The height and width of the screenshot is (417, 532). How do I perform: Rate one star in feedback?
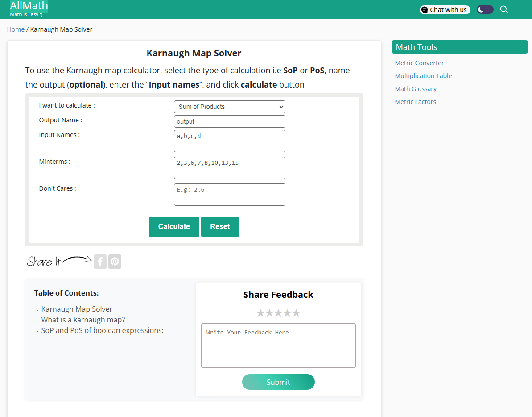260,313
